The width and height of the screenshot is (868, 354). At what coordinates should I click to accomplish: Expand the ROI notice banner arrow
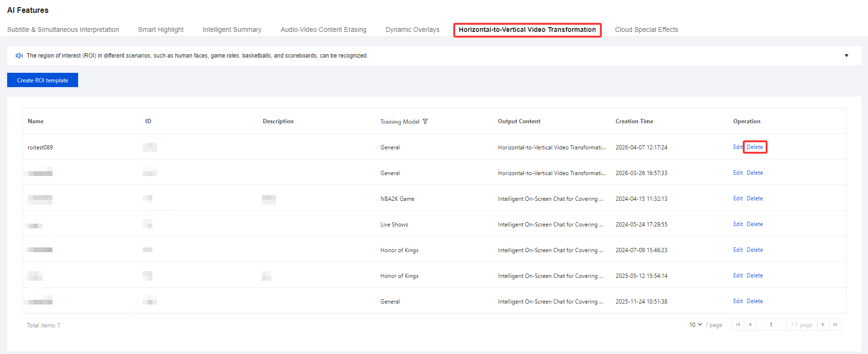(x=846, y=56)
